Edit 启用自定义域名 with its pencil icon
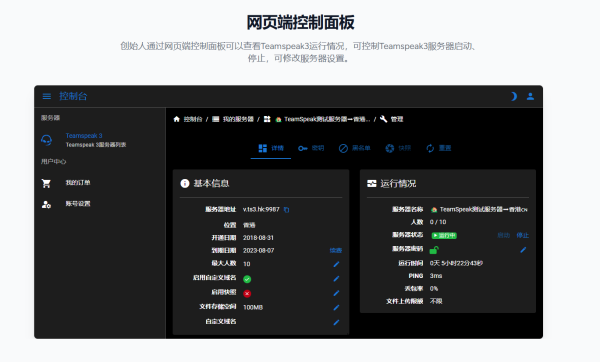The image size is (600, 362). coord(336,279)
